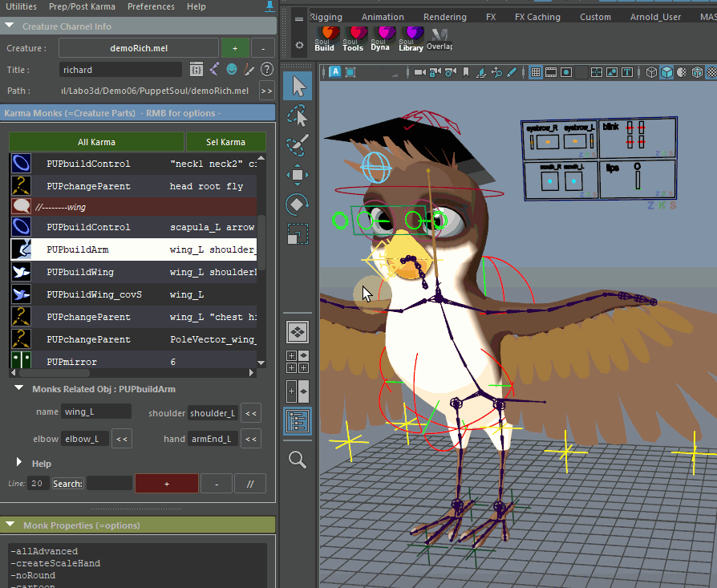Choose the Paint Selection tool

(298, 145)
